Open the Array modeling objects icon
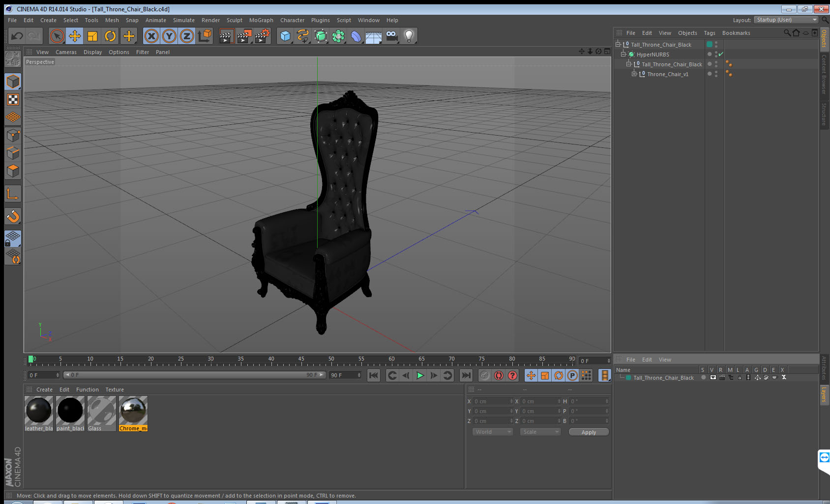 (x=338, y=36)
